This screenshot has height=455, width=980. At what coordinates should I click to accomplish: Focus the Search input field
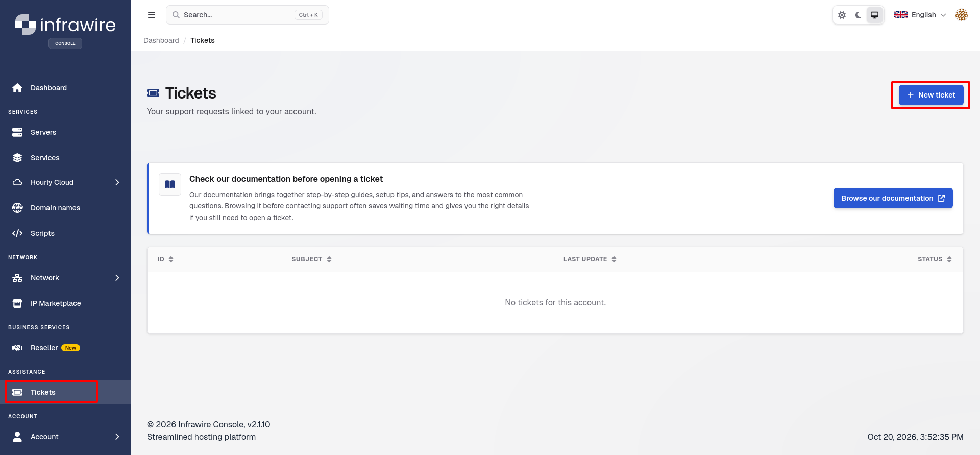tap(248, 15)
